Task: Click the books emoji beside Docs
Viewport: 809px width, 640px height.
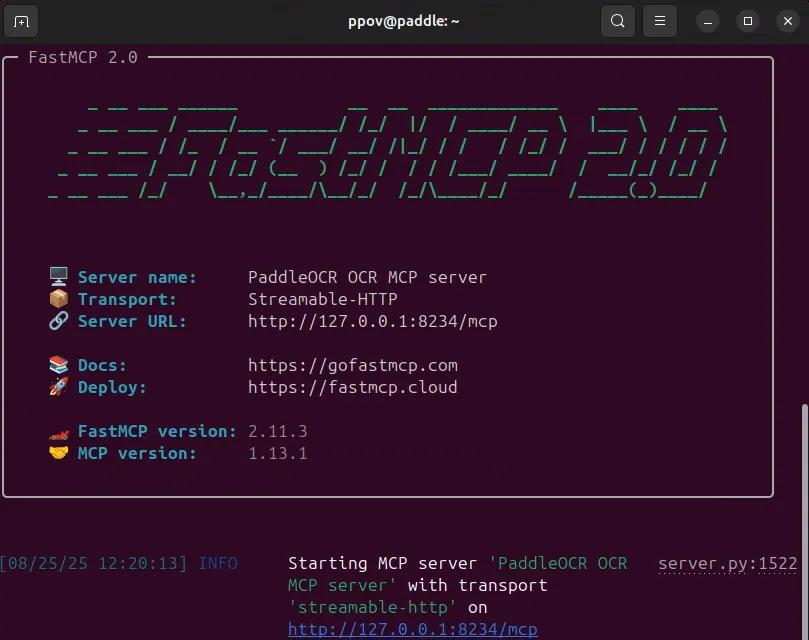Action: [59, 364]
